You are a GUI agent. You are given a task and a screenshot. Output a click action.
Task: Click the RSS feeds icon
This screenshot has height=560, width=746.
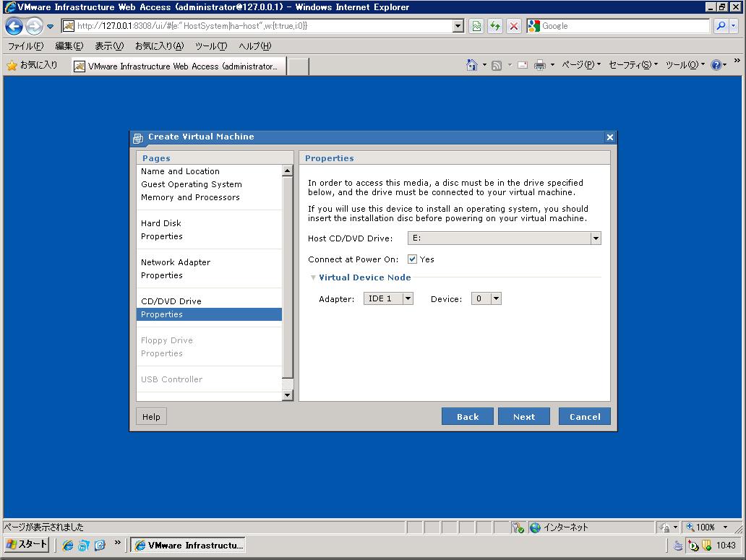[x=496, y=65]
